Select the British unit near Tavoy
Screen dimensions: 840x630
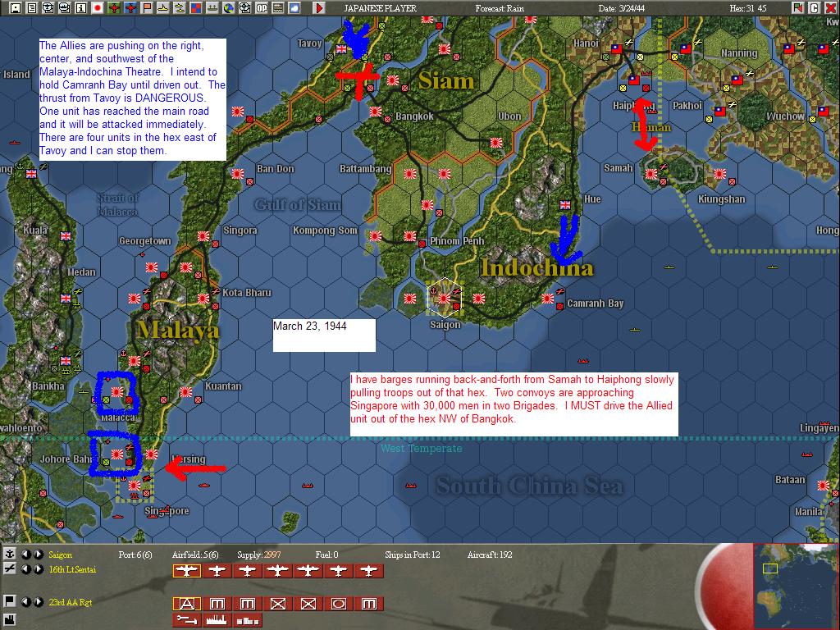pos(341,48)
